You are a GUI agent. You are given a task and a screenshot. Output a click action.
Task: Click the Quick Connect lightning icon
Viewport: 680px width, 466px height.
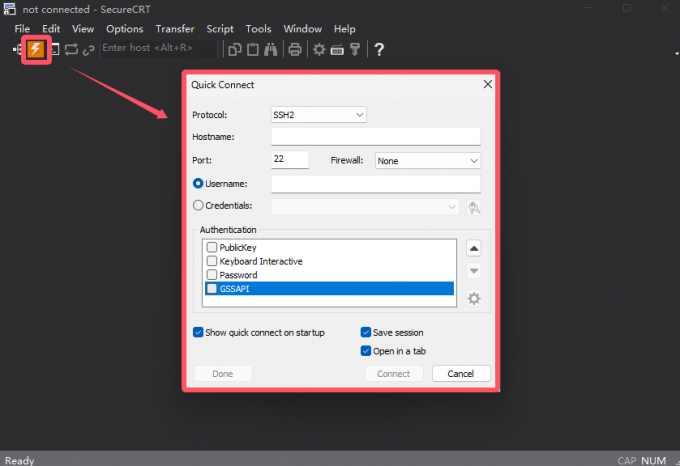click(x=36, y=49)
